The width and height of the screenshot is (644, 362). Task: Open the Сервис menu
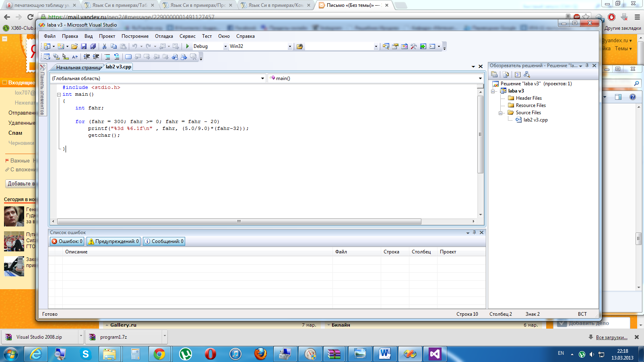point(188,36)
